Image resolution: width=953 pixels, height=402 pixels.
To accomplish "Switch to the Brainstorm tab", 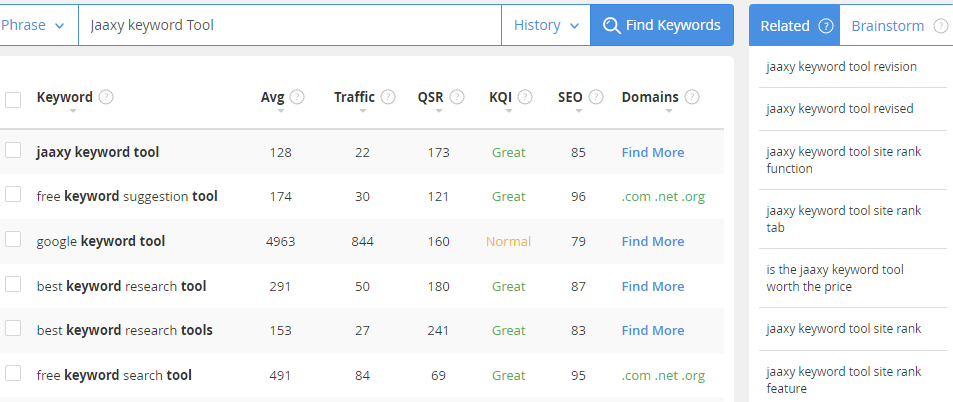I will coord(896,26).
